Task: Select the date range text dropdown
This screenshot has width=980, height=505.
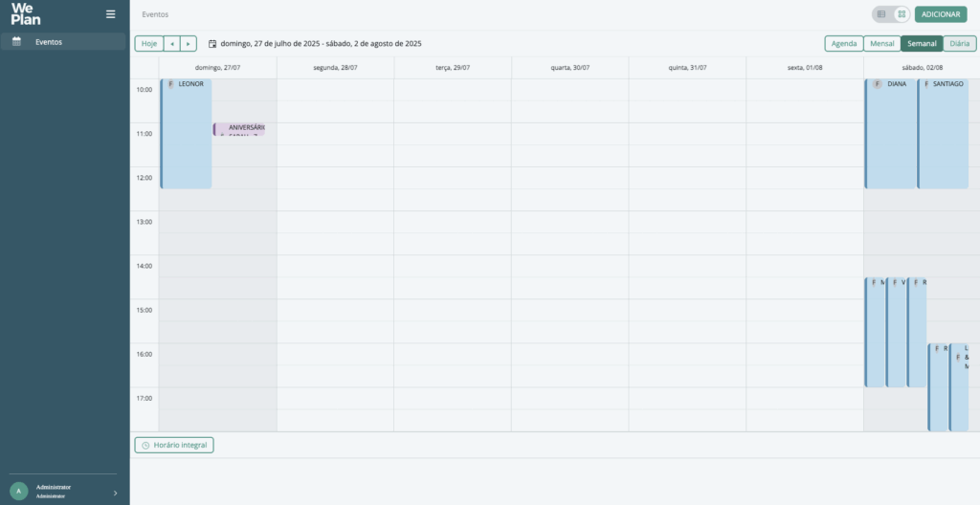Action: (321, 44)
